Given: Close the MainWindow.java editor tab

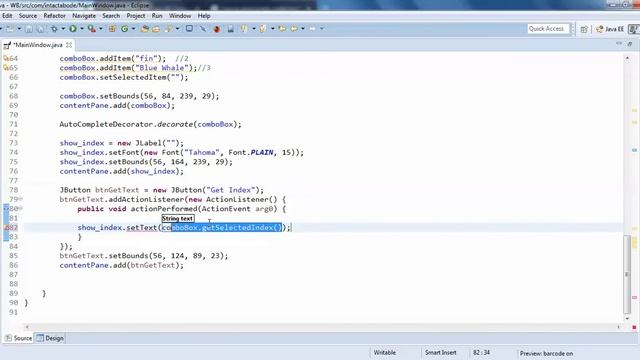Looking at the screenshot, I should coord(69,45).
